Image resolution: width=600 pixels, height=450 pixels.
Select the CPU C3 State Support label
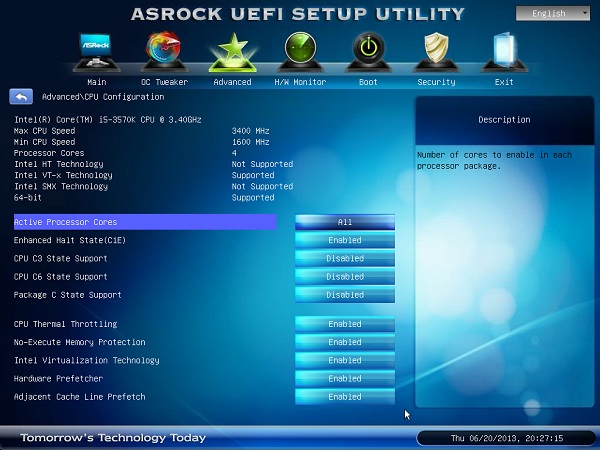60,258
